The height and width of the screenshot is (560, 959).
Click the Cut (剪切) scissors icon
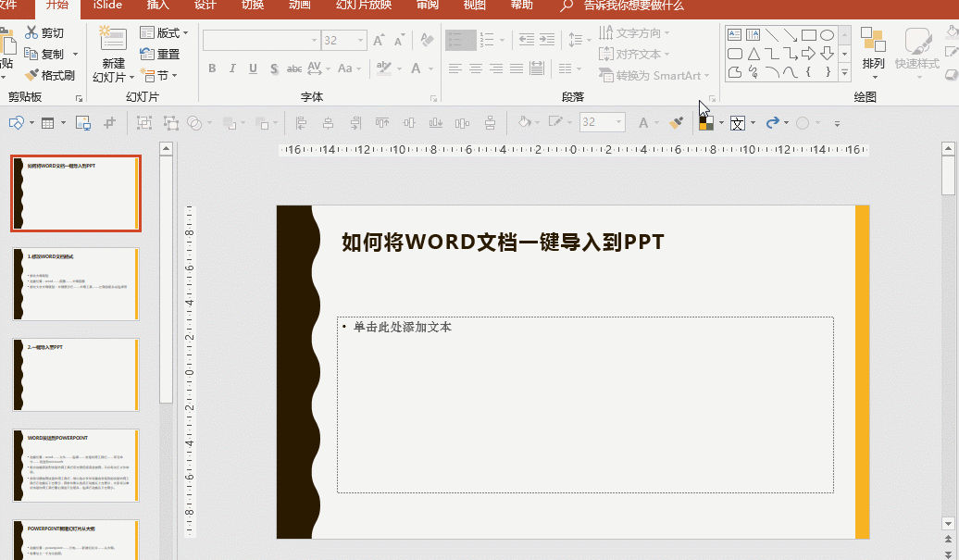[x=31, y=33]
